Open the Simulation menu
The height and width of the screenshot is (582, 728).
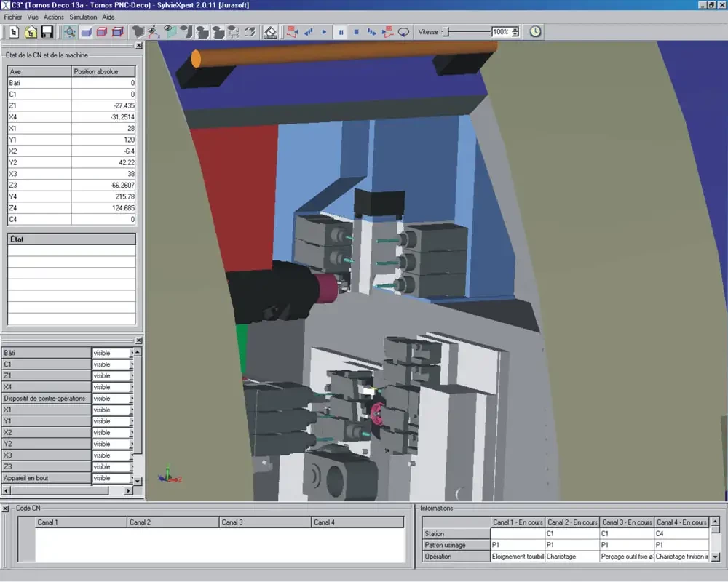pyautogui.click(x=83, y=17)
